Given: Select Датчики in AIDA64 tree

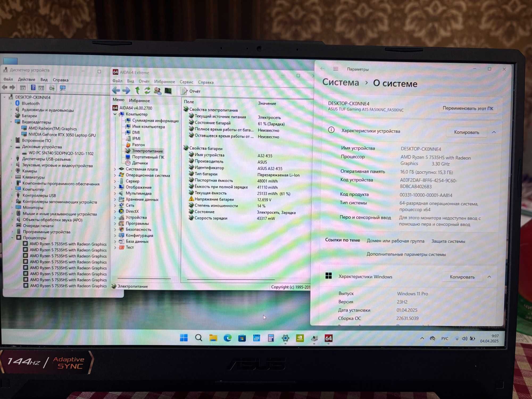Looking at the screenshot, I should click(x=140, y=163).
